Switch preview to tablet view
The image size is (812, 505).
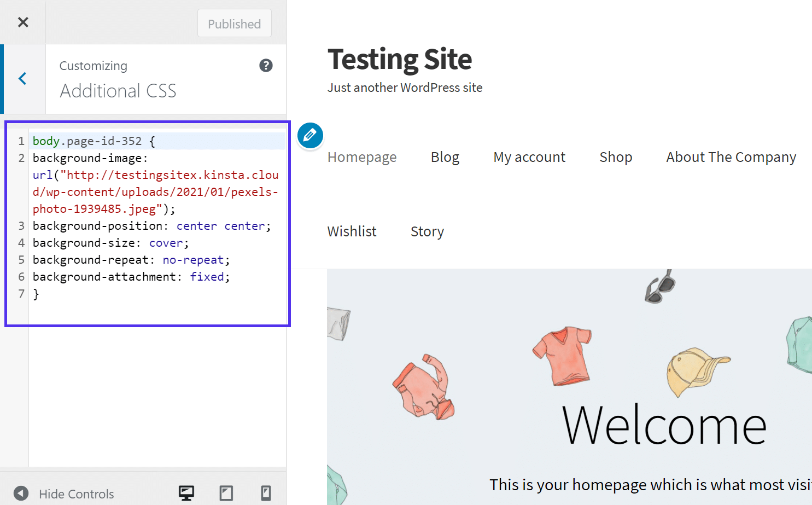pyautogui.click(x=226, y=493)
